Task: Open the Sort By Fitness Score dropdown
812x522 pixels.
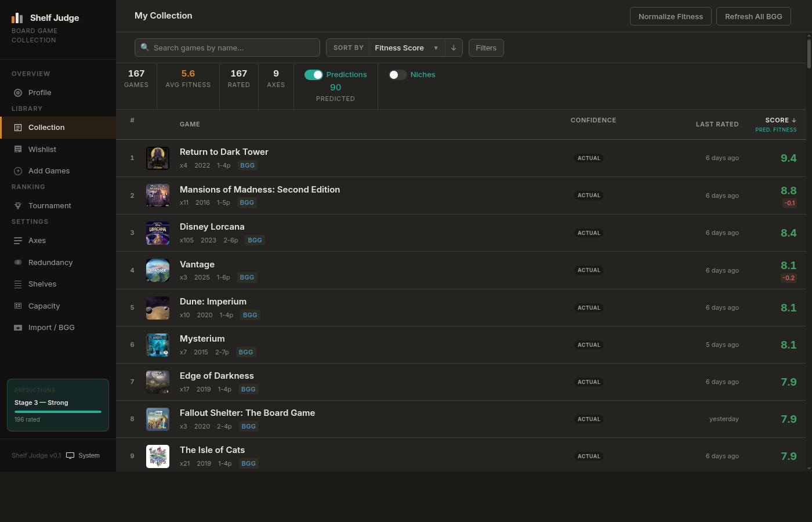Action: coord(407,48)
